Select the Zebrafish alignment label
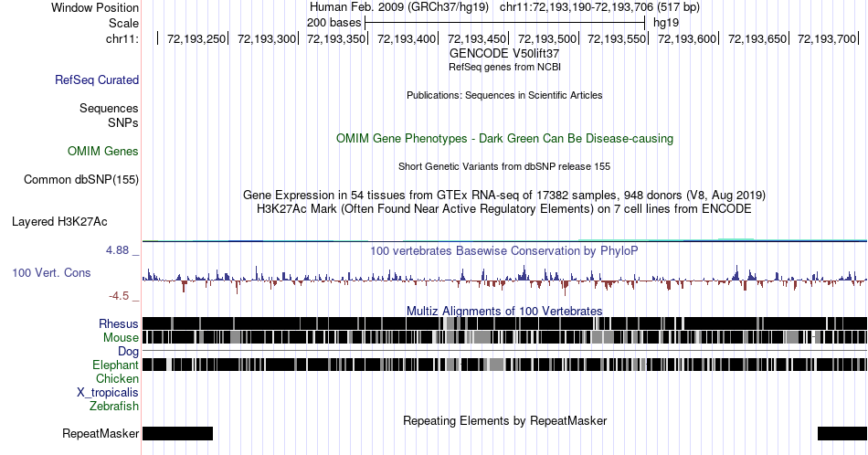 pos(114,407)
